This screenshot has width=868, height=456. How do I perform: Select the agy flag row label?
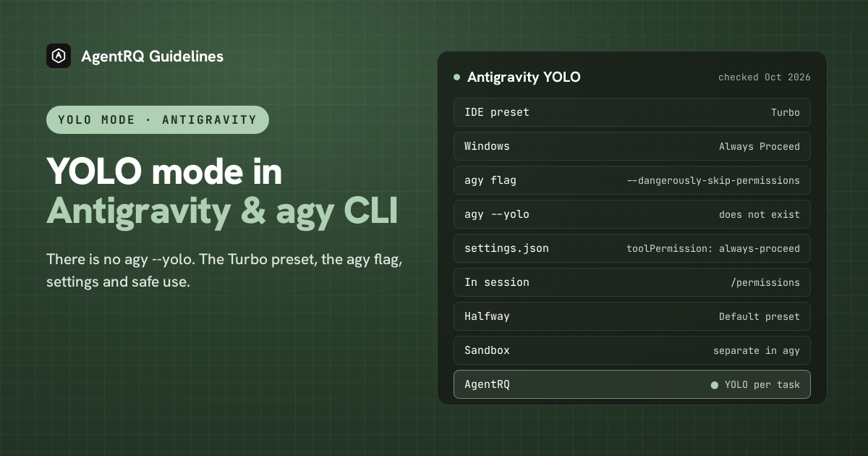point(490,180)
